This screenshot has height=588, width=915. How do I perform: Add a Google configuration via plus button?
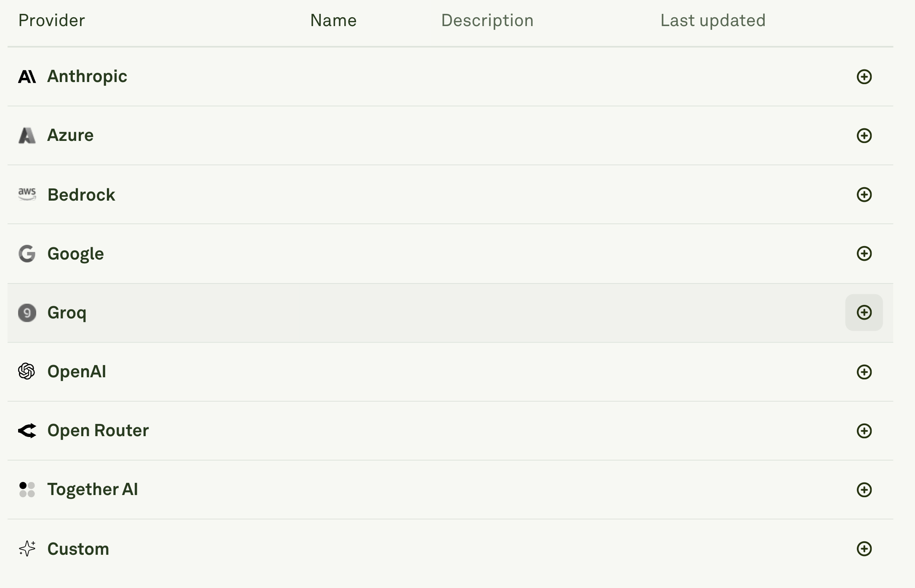pos(864,253)
